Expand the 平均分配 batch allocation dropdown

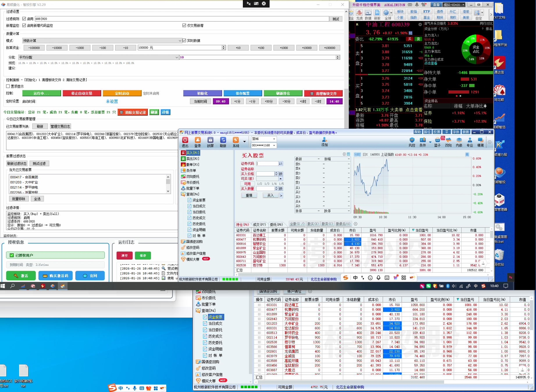click(x=98, y=57)
